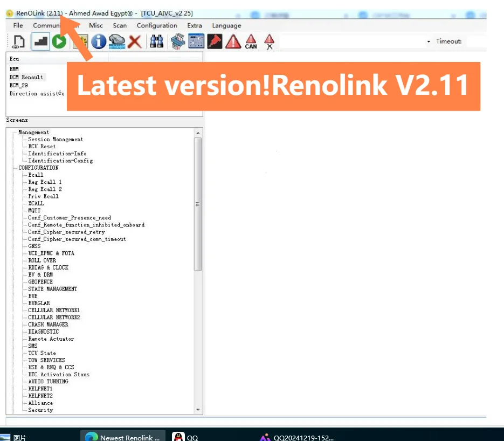Click the green play button icon
The height and width of the screenshot is (441, 504).
pos(59,42)
